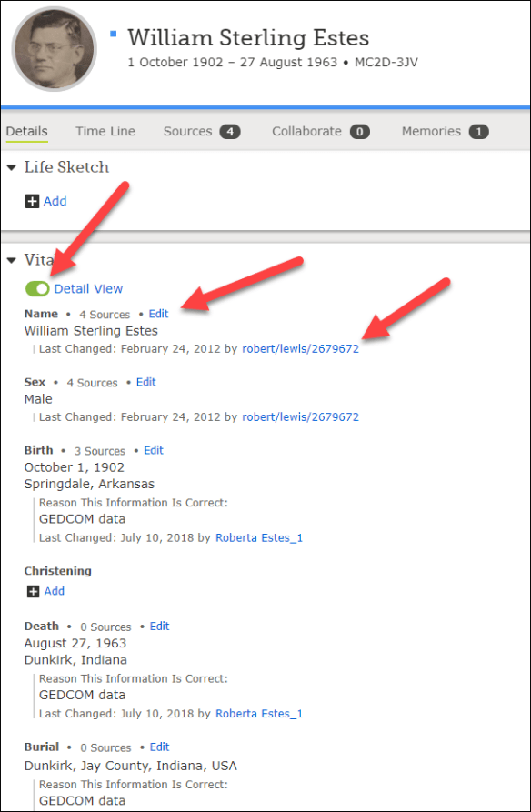The height and width of the screenshot is (812, 531).
Task: Open robert/lewis/2679672 link under Name
Action: (300, 349)
